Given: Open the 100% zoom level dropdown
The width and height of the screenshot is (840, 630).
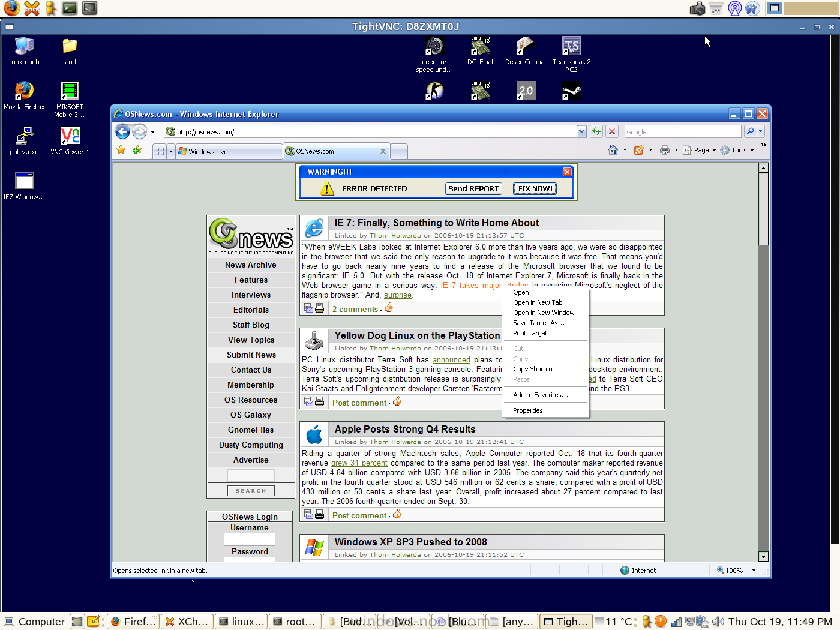Looking at the screenshot, I should click(x=754, y=571).
